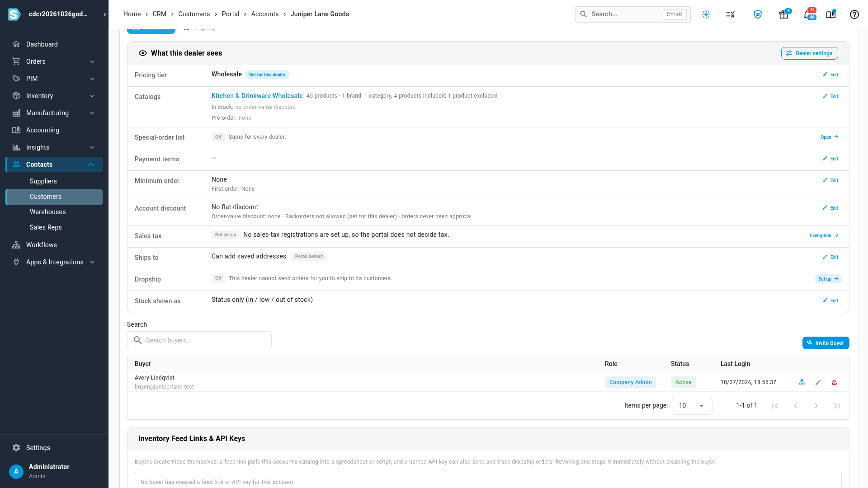Click the task checklist icon in header
Image resolution: width=868 pixels, height=488 pixels.
click(x=731, y=14)
